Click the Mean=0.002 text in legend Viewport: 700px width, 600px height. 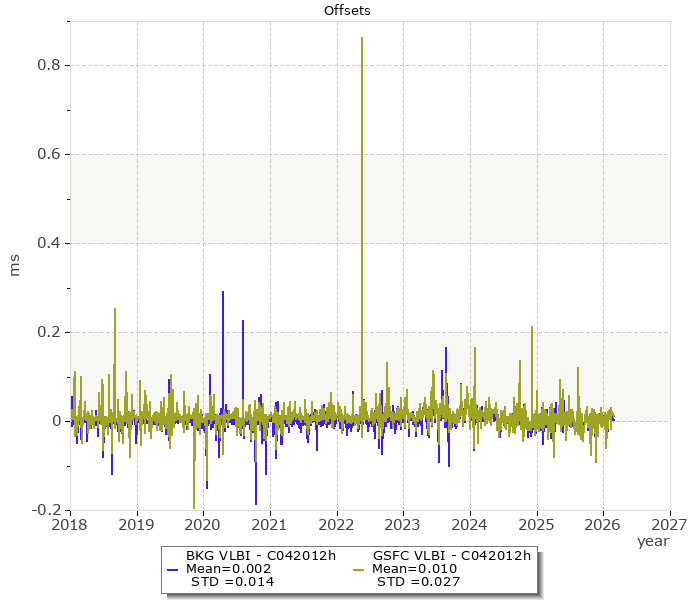[x=229, y=568]
